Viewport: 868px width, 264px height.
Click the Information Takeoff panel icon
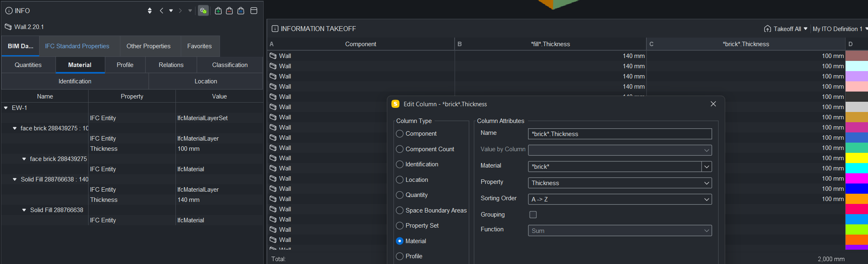275,29
